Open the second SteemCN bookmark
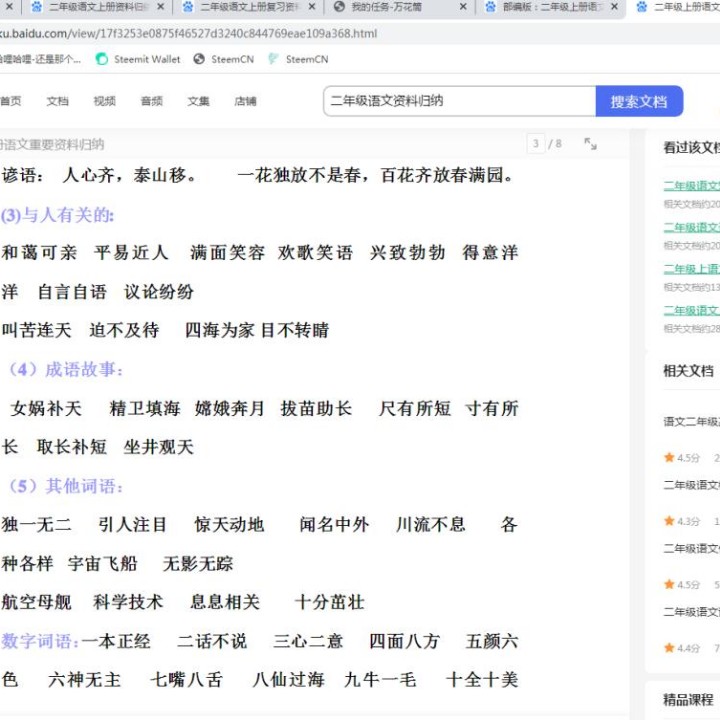 click(x=297, y=59)
